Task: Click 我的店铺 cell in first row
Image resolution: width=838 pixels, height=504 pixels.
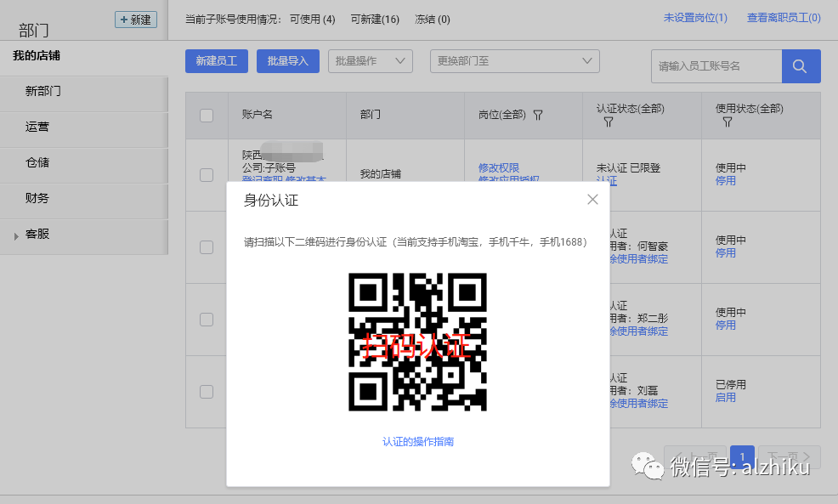Action: [381, 174]
